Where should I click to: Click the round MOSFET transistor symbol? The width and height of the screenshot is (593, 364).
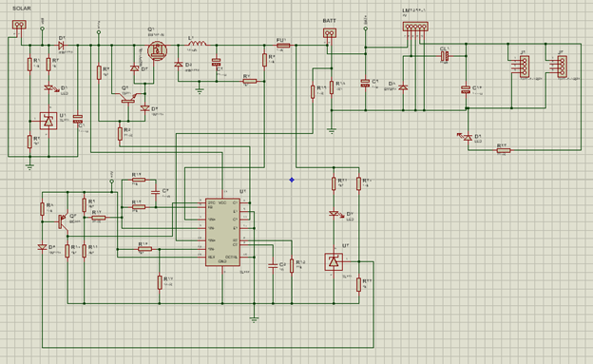(158, 50)
